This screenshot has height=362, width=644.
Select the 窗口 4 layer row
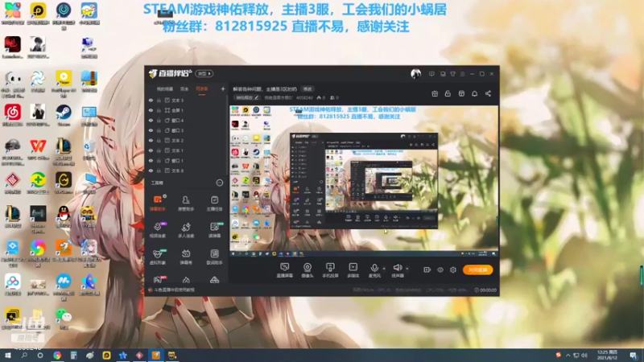point(186,120)
